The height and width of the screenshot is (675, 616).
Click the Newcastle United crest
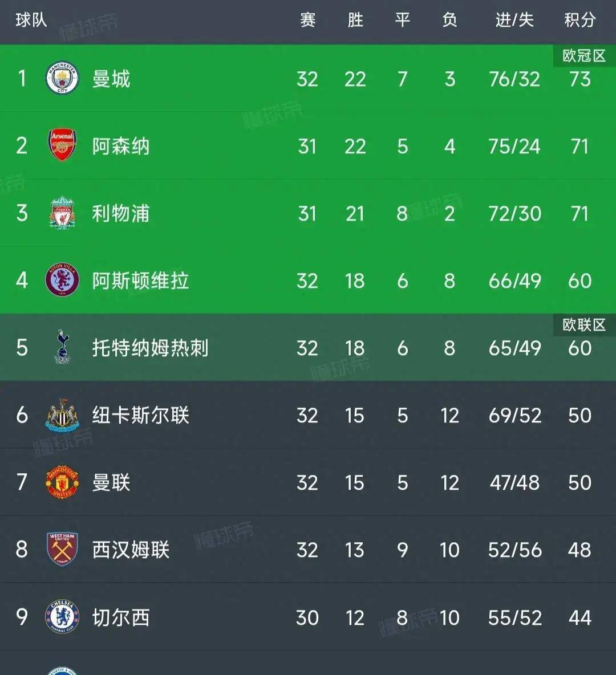click(x=62, y=414)
